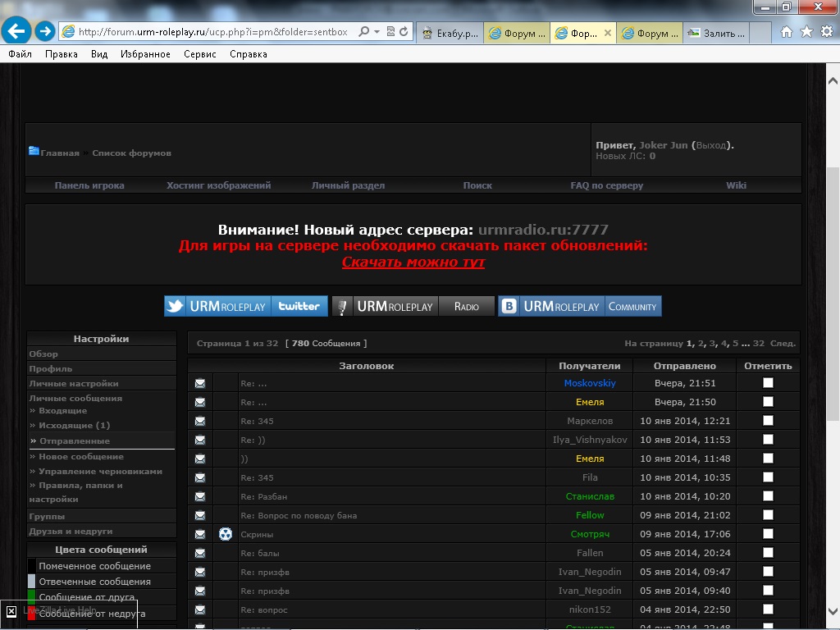This screenshot has height=630, width=840.
Task: Click the Главная folder icon
Action: [34, 151]
